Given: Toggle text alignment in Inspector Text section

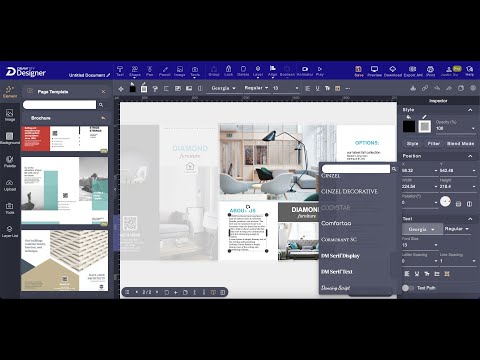Looking at the screenshot, I should [407, 274].
